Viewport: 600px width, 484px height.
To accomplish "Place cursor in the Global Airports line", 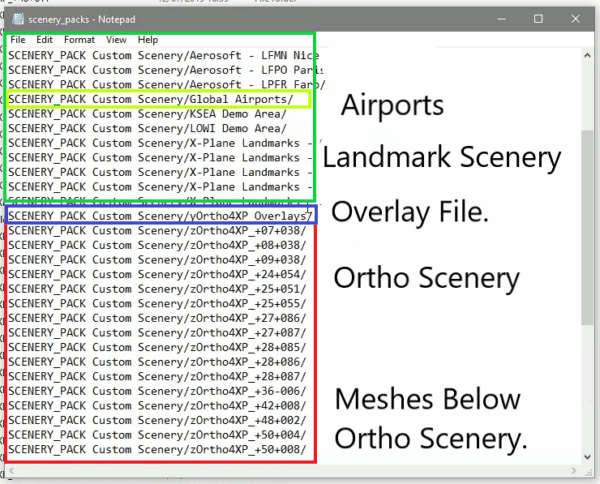I will pos(150,99).
